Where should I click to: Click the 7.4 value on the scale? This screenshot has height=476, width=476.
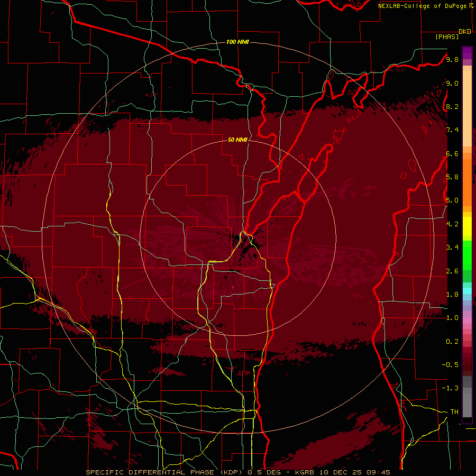[x=452, y=130]
